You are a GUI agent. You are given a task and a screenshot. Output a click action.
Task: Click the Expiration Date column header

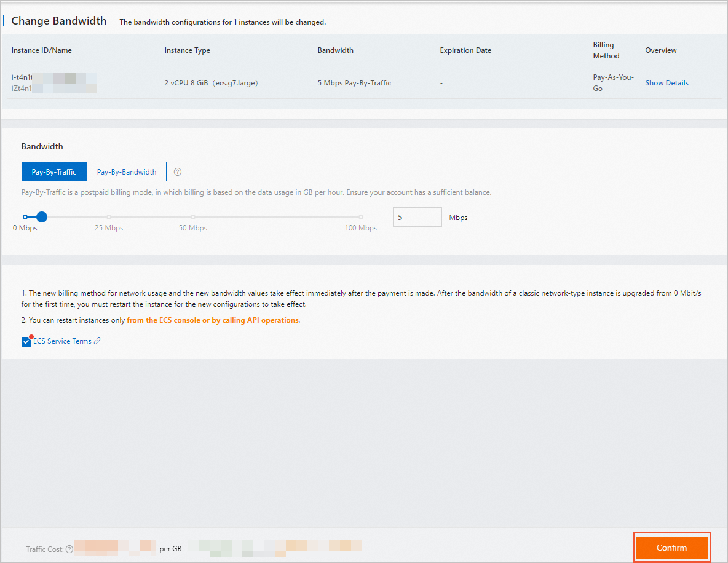(x=465, y=50)
